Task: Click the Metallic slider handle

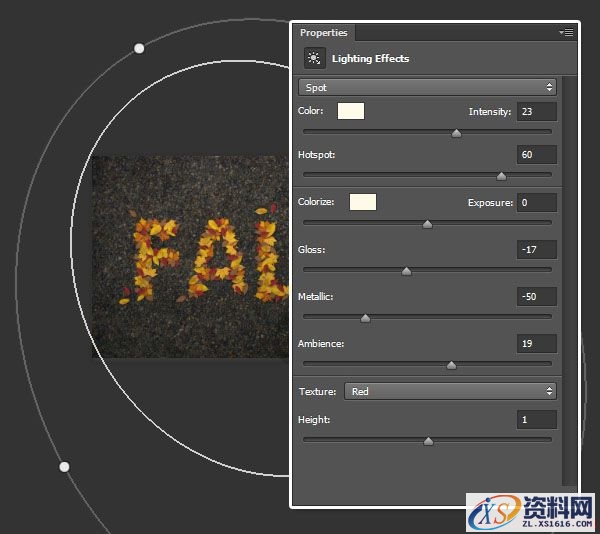Action: click(365, 318)
